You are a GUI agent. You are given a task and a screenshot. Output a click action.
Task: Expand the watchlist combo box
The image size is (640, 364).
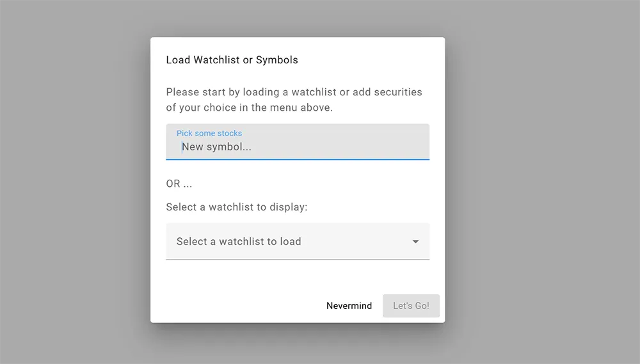tap(298, 241)
